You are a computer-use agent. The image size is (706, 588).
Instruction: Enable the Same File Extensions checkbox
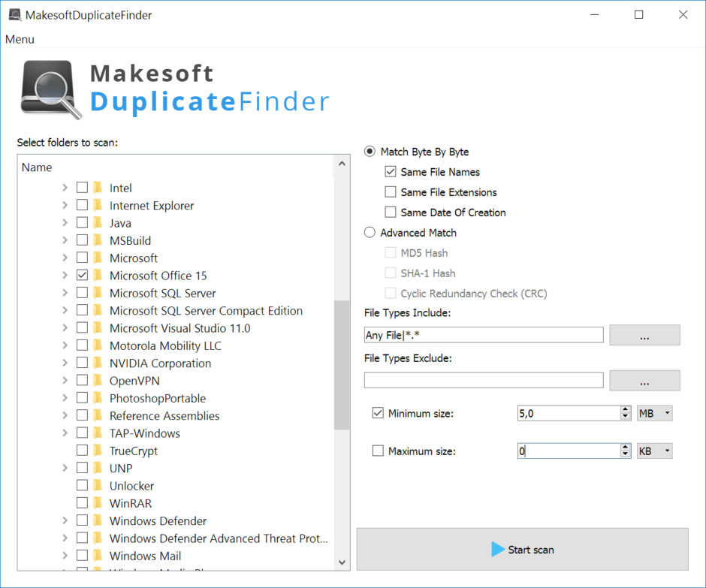pyautogui.click(x=390, y=191)
